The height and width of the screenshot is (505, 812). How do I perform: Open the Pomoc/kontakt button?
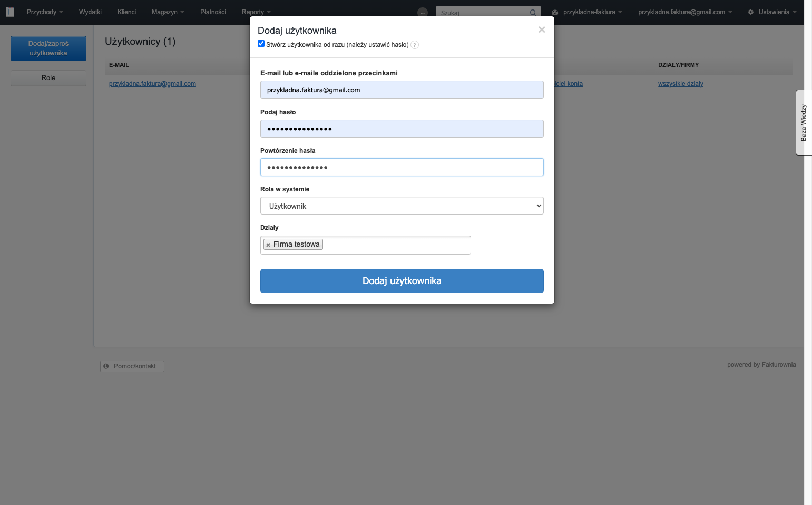[x=132, y=366]
